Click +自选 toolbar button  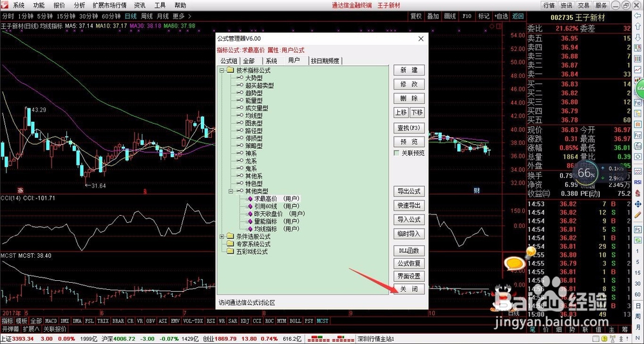pyautogui.click(x=500, y=17)
